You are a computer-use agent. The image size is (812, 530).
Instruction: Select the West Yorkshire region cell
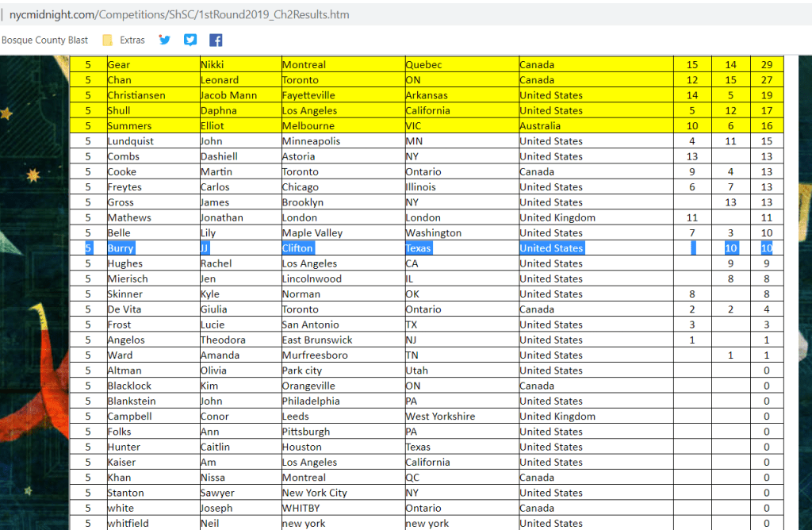(x=440, y=416)
